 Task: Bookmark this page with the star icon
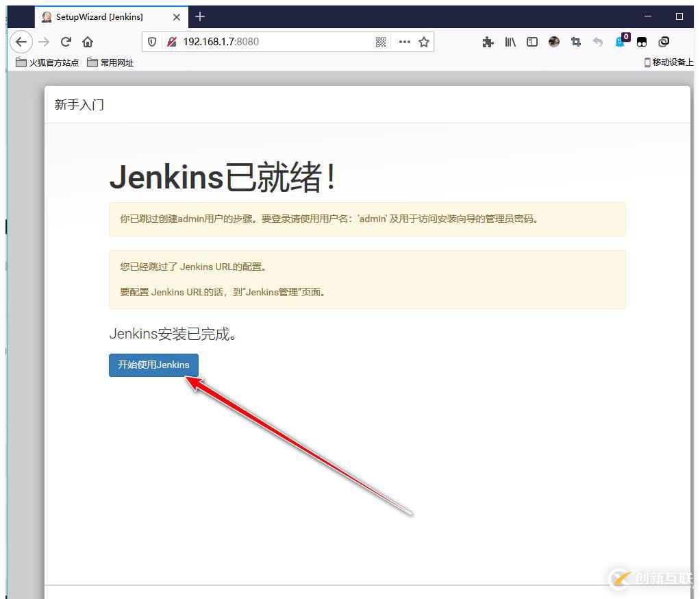pyautogui.click(x=424, y=42)
